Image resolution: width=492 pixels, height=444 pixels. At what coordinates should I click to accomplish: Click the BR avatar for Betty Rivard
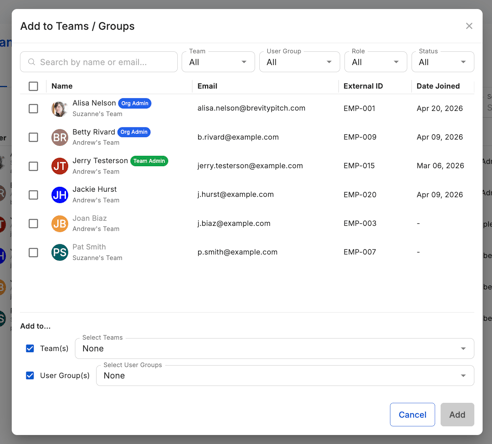60,137
